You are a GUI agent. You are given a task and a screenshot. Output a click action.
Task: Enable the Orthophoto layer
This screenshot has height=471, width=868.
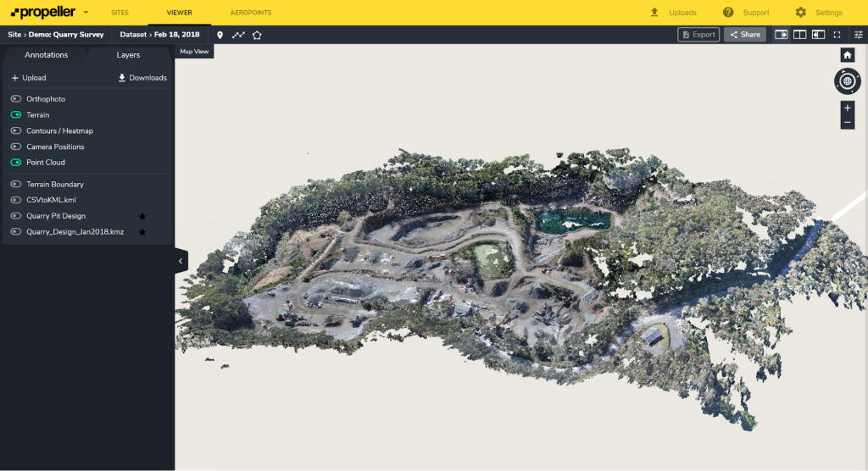point(16,99)
